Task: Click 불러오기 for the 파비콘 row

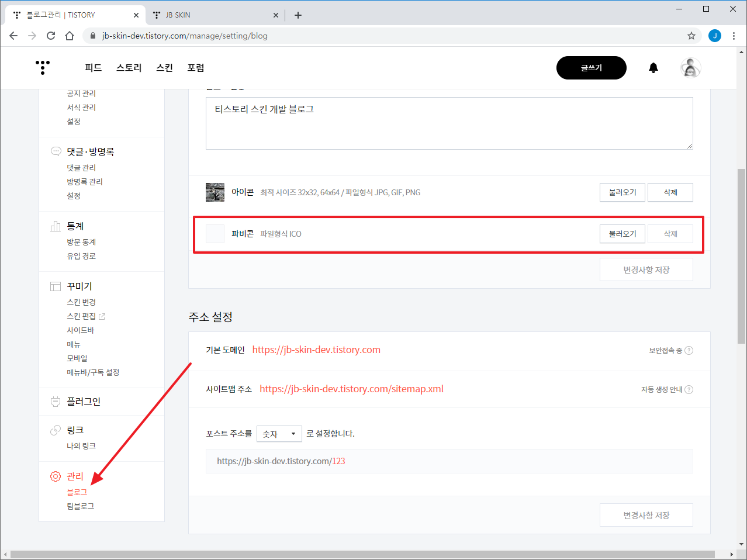Action: (622, 234)
